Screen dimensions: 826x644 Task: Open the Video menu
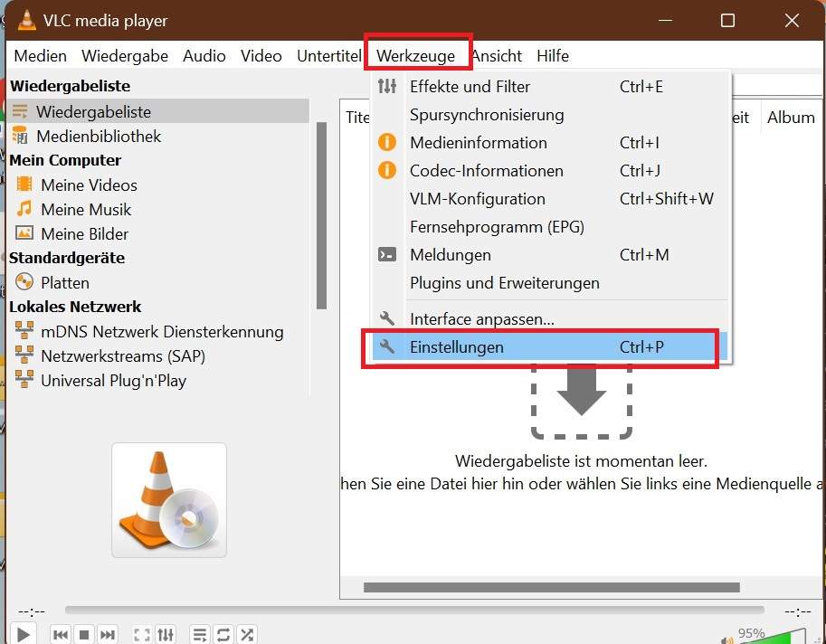(x=261, y=55)
